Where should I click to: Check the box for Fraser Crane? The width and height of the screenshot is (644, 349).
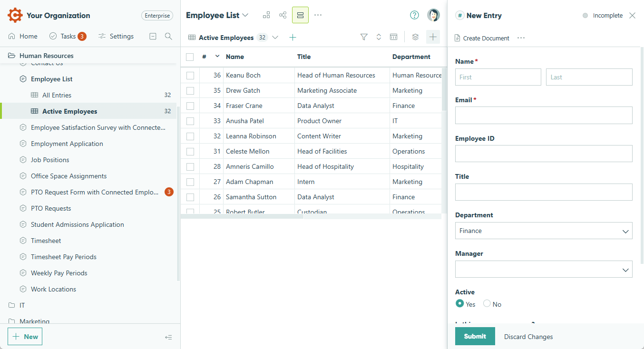(190, 106)
